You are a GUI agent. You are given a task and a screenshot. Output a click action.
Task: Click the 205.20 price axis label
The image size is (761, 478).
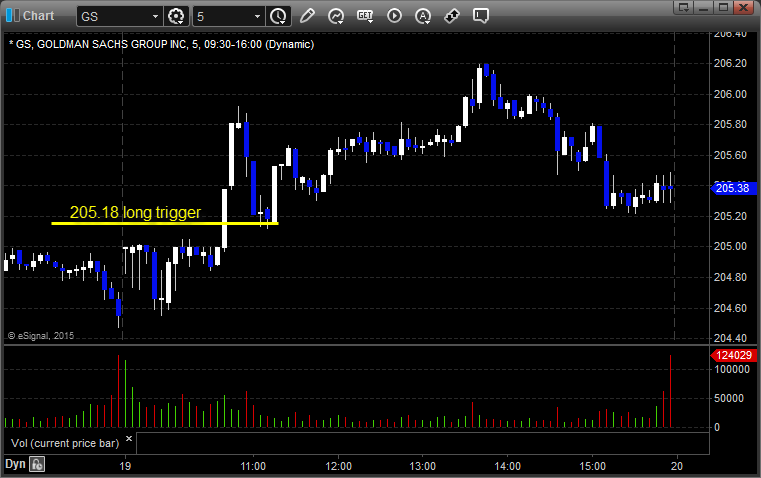point(730,216)
